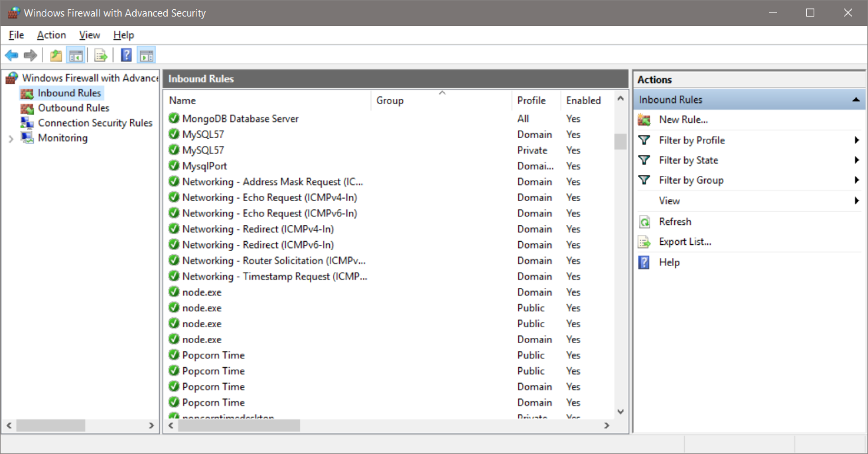
Task: Click the Inbound Rules tree icon
Action: (x=27, y=93)
